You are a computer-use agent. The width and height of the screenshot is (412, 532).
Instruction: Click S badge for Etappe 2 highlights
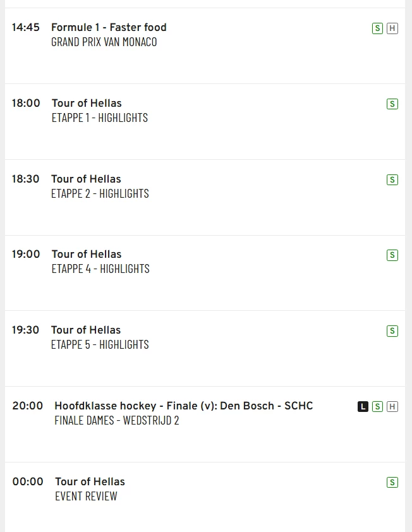392,180
